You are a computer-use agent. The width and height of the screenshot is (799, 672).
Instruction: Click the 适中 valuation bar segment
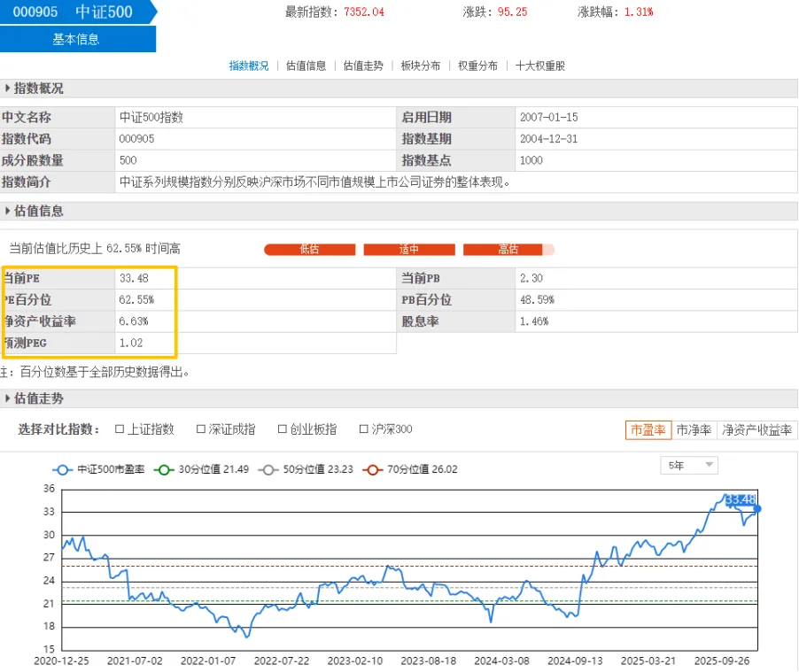pos(408,250)
